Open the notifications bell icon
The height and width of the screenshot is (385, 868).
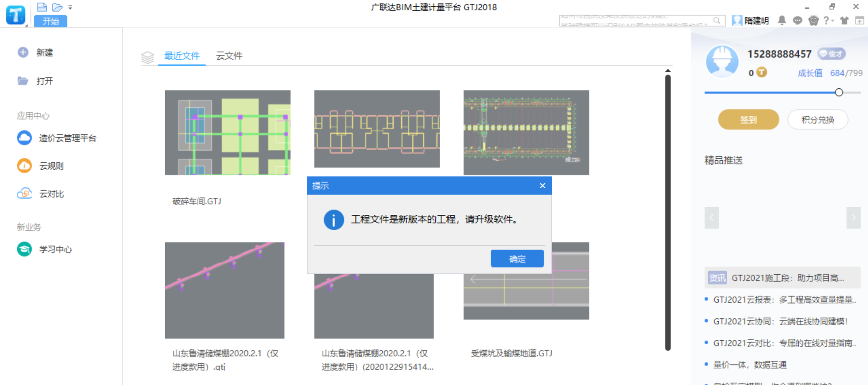pos(782,20)
